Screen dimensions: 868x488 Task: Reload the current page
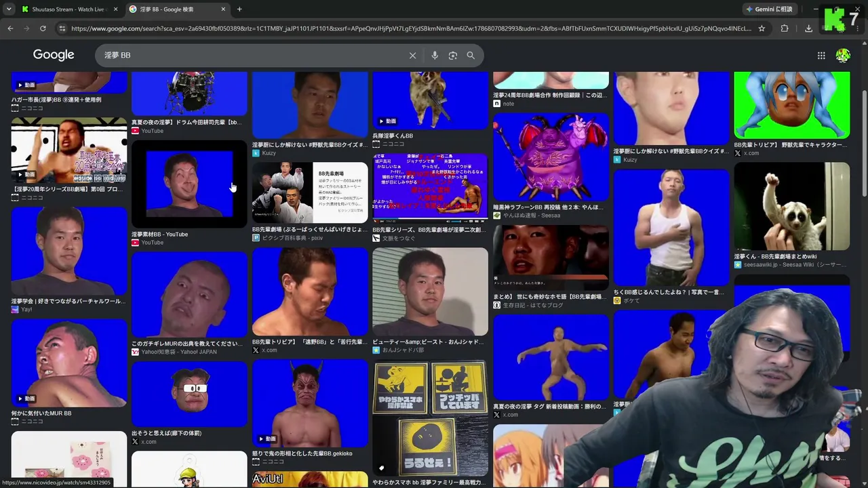(43, 28)
